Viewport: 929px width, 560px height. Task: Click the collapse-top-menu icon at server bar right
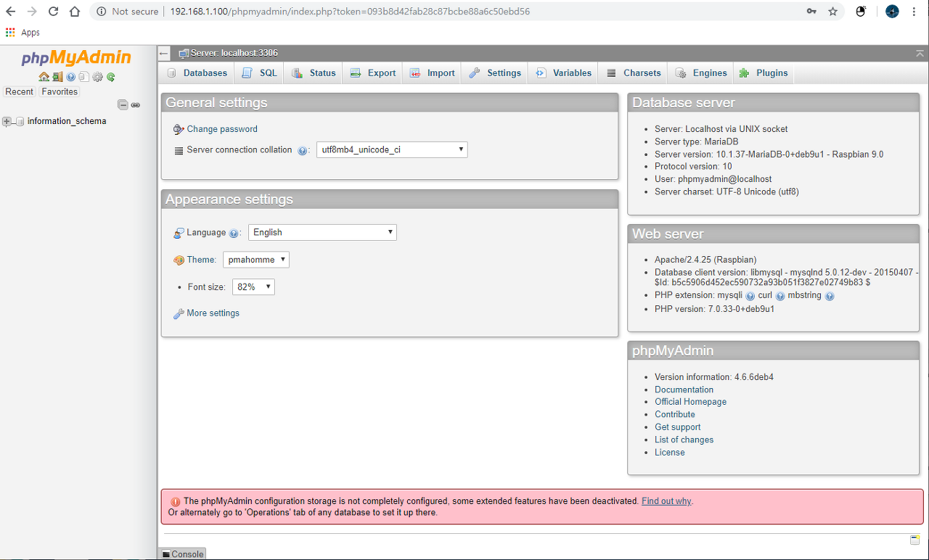[x=920, y=54]
